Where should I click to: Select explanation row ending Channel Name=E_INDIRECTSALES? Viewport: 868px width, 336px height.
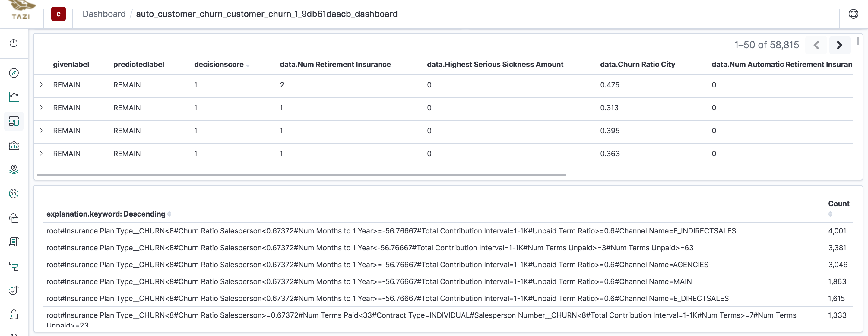(448, 231)
